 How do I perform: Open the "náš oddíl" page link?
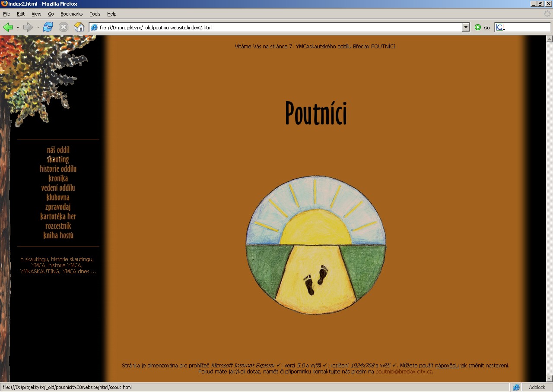tap(58, 150)
